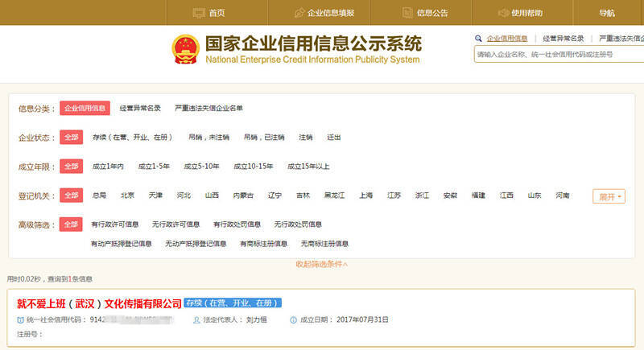Filter by 成立1-5年
Image resolution: width=644 pixels, height=350 pixels.
[153, 167]
